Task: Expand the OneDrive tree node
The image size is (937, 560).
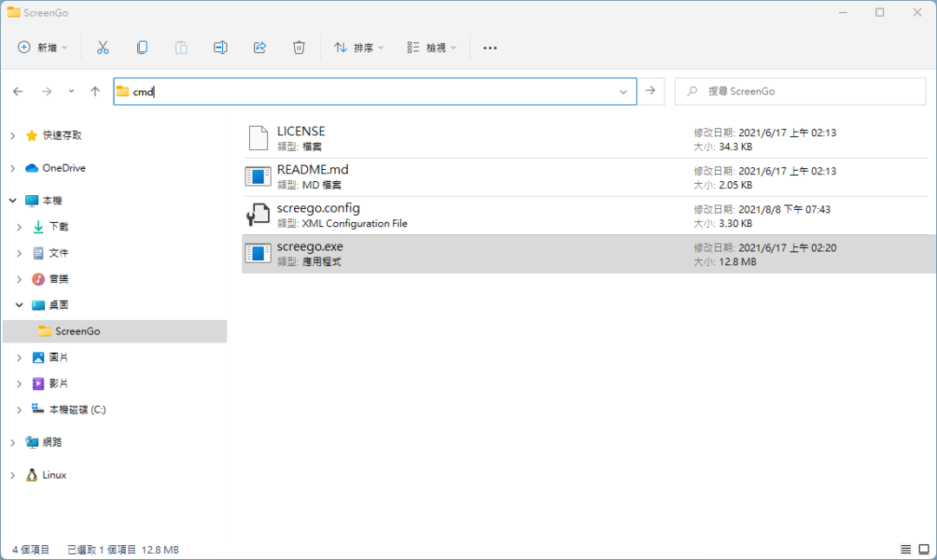Action: click(x=12, y=168)
